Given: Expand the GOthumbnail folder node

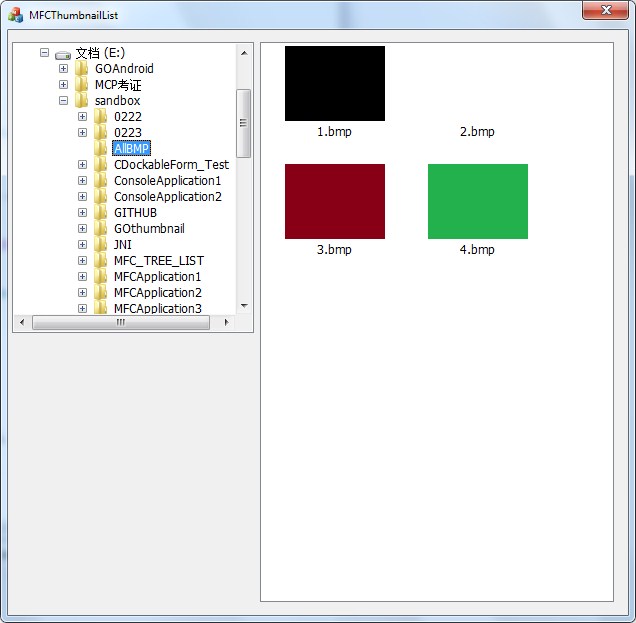Looking at the screenshot, I should [x=82, y=228].
